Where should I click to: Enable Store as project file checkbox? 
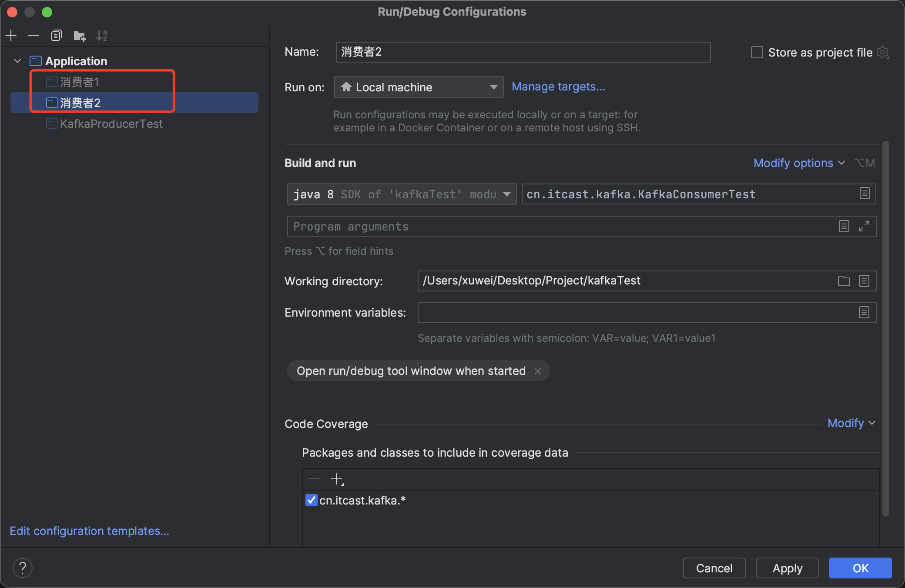pos(757,53)
